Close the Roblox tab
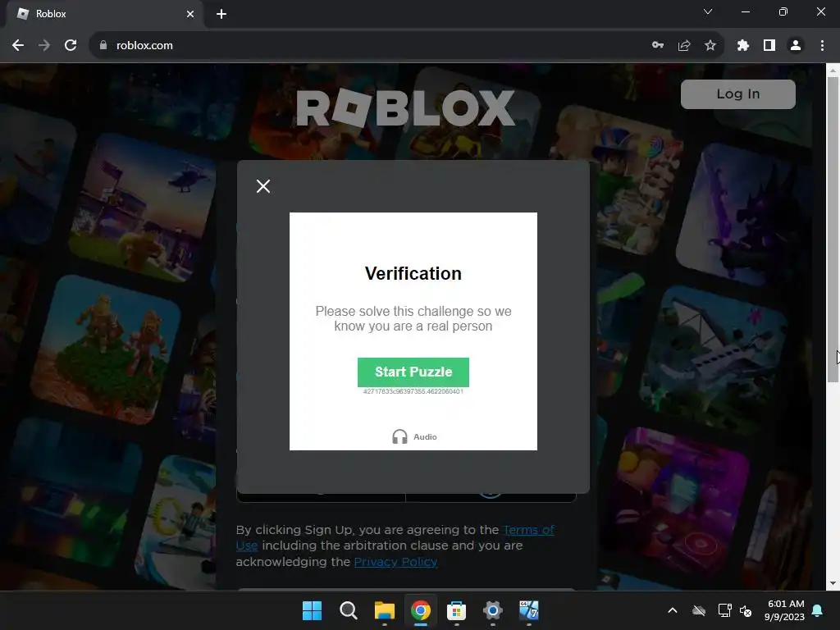Viewport: 840px width, 630px height. (x=190, y=14)
